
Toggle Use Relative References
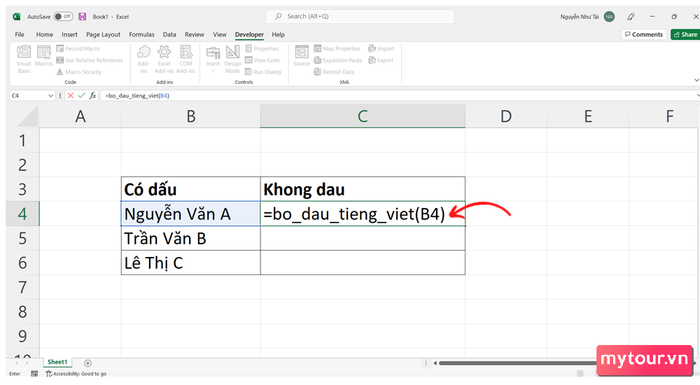point(90,60)
